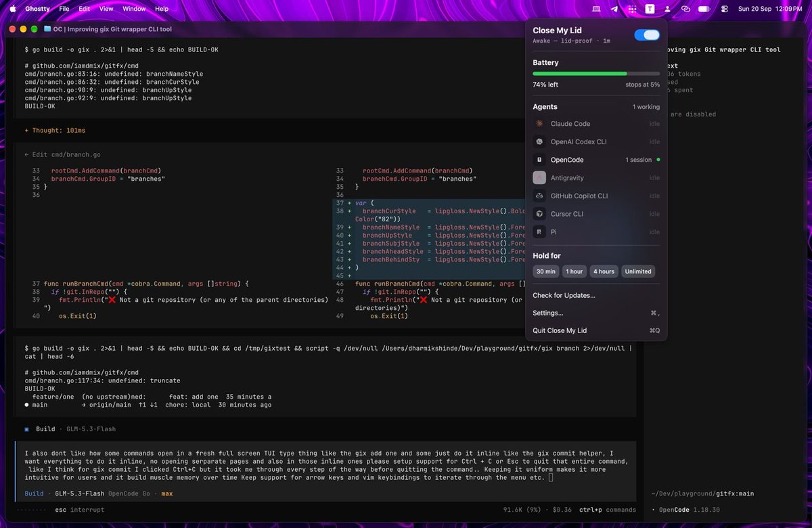Click the Antigravity row label
Screen dimensions: 812x528
point(567,178)
